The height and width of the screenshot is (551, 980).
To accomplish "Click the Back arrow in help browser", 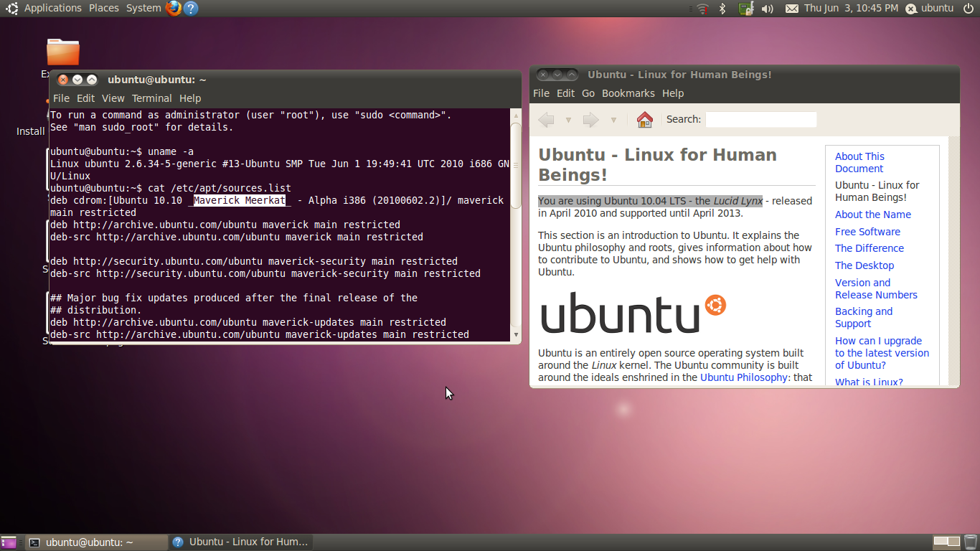I will pos(547,120).
